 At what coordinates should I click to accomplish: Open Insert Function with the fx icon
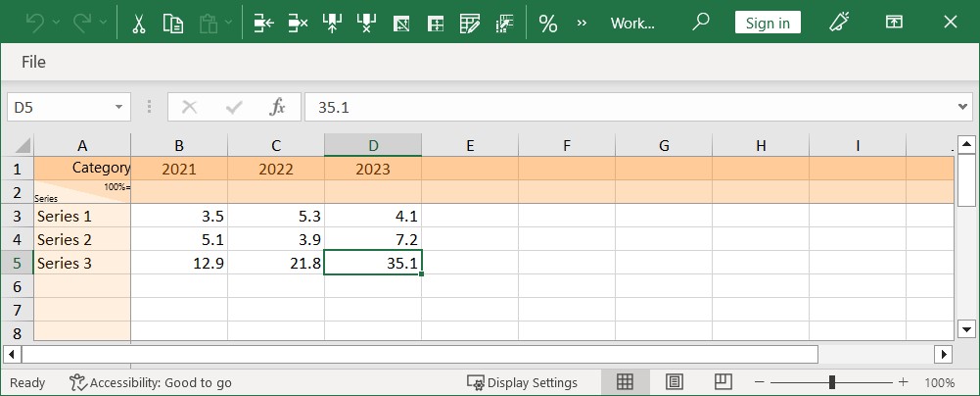(x=277, y=108)
